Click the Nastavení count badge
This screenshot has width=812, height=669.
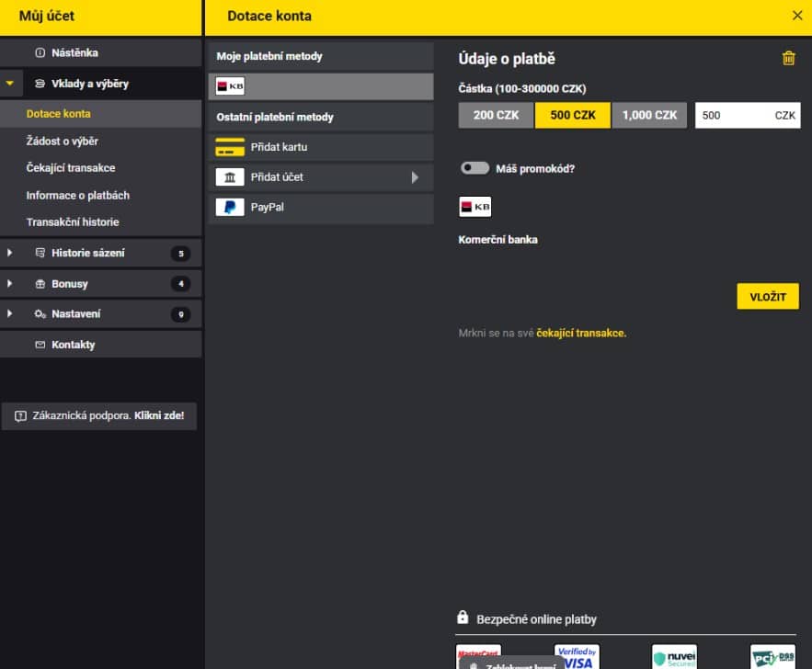pos(181,314)
